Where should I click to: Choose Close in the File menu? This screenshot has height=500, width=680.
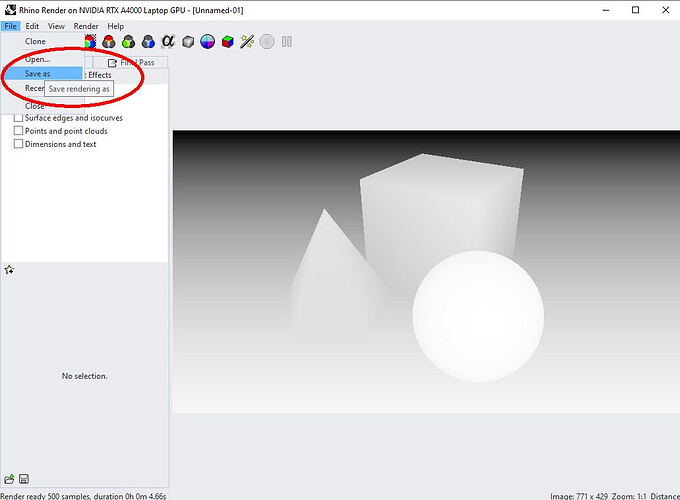pos(42,106)
